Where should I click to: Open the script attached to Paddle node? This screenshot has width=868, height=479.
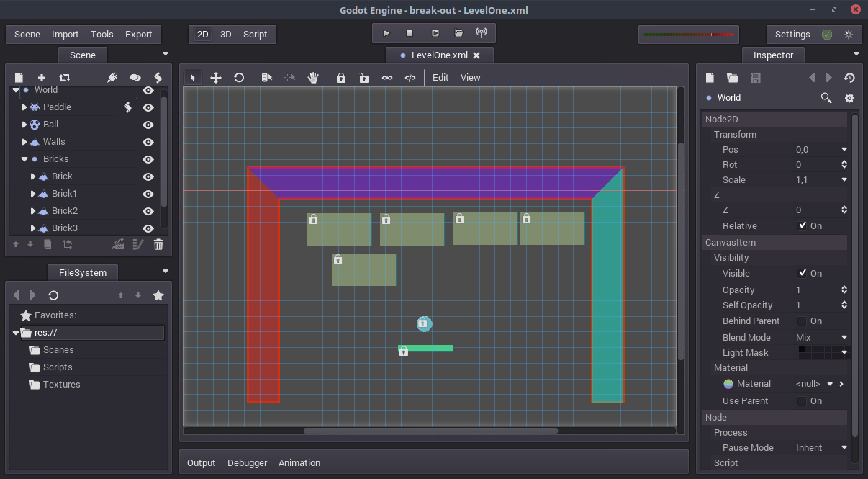tap(127, 107)
